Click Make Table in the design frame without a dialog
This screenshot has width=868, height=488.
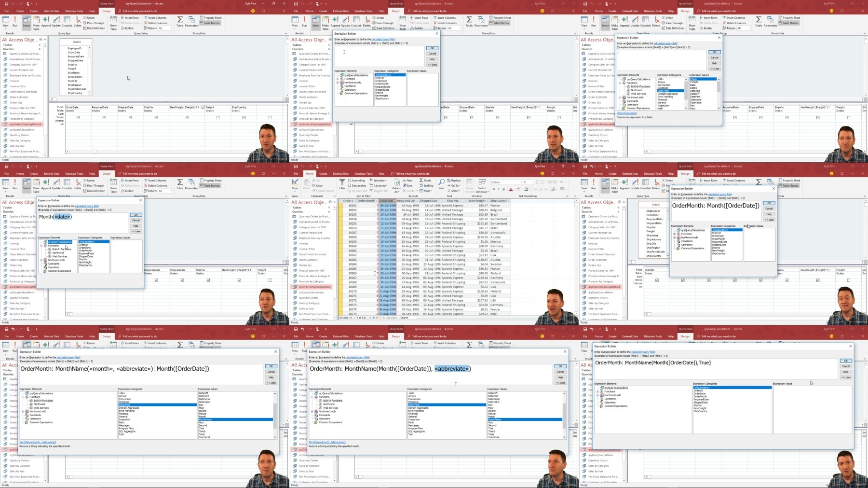pos(36,23)
